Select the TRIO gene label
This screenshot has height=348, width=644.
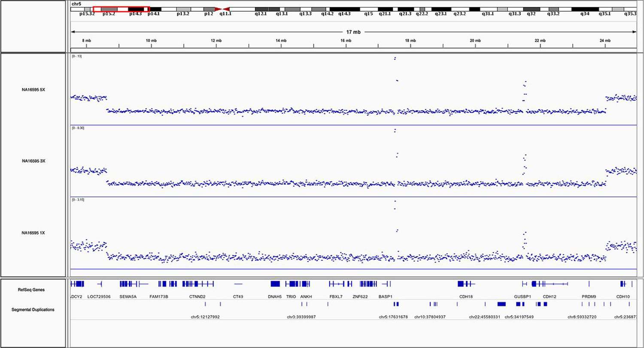coord(291,296)
